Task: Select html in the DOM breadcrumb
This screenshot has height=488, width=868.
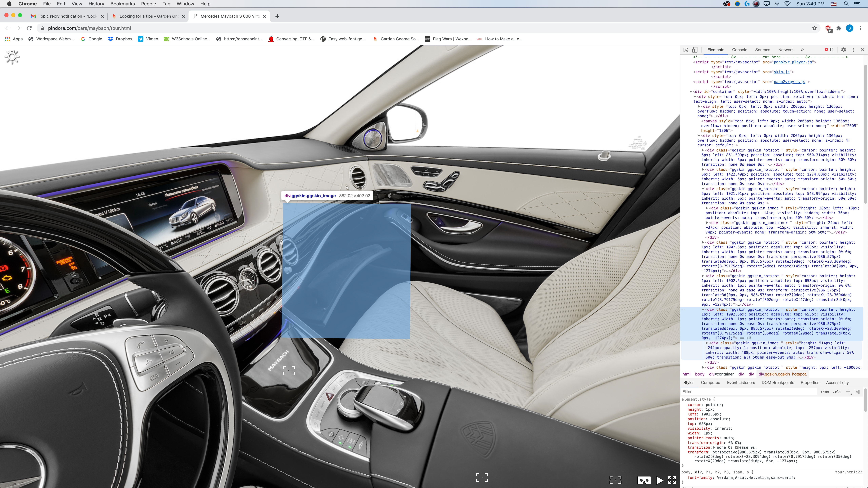Action: [x=686, y=374]
